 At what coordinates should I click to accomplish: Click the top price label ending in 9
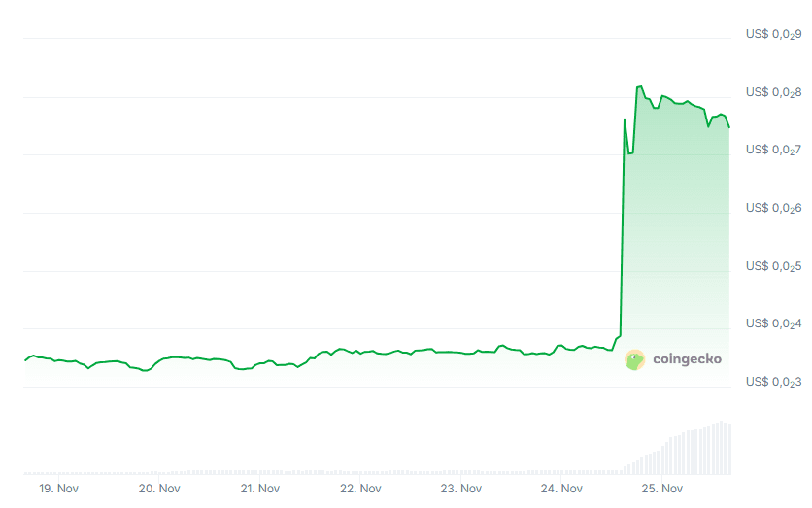point(773,34)
